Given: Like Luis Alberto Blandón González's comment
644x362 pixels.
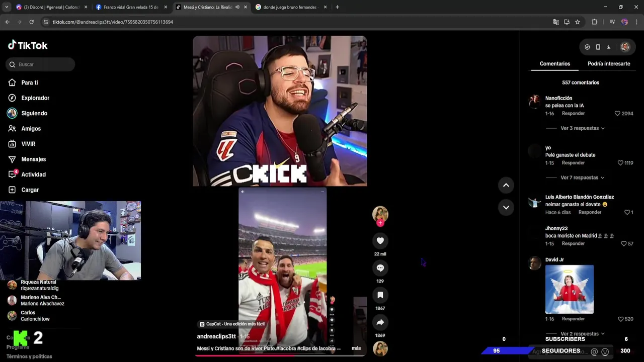Looking at the screenshot, I should pos(627,212).
